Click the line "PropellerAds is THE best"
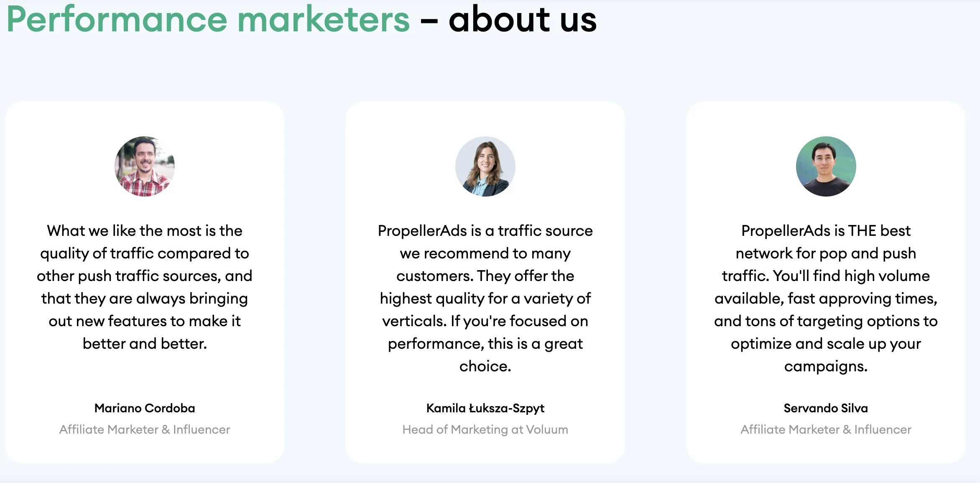Image resolution: width=980 pixels, height=483 pixels. pyautogui.click(x=826, y=231)
